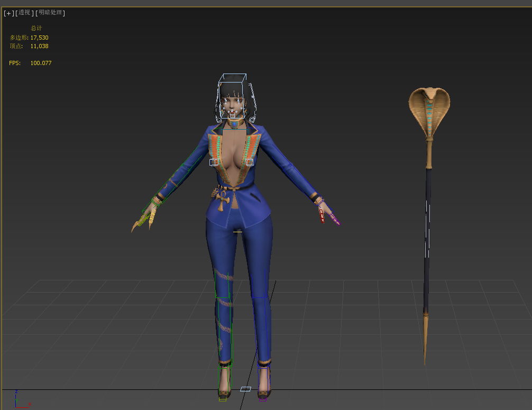Click the 顶点 vertex count value 11,038
The height and width of the screenshot is (410, 532).
pos(39,46)
